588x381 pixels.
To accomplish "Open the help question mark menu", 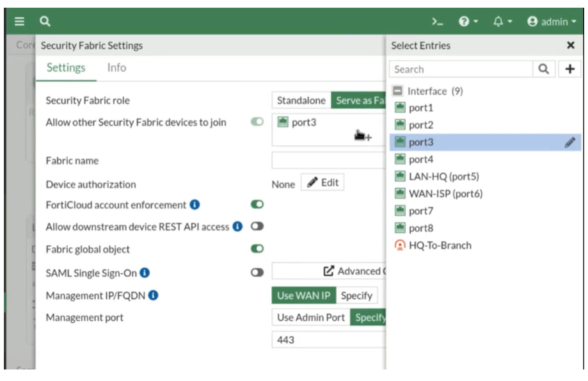I will [x=468, y=21].
